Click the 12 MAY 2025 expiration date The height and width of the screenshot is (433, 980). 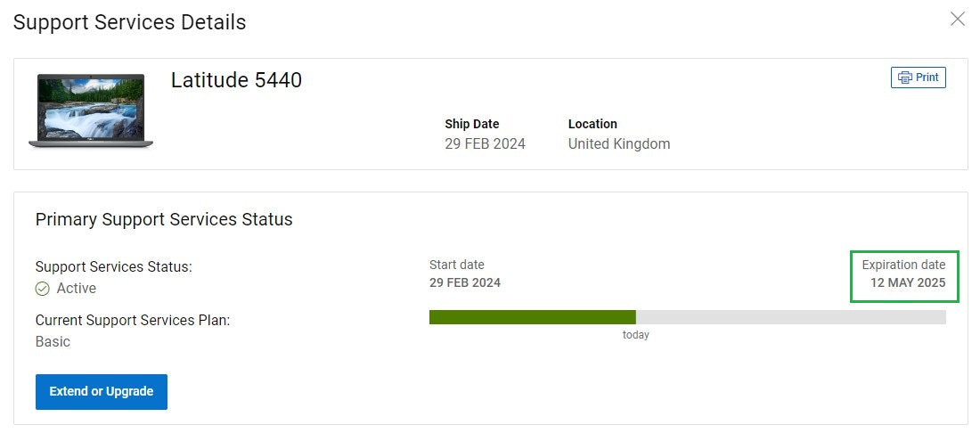908,282
